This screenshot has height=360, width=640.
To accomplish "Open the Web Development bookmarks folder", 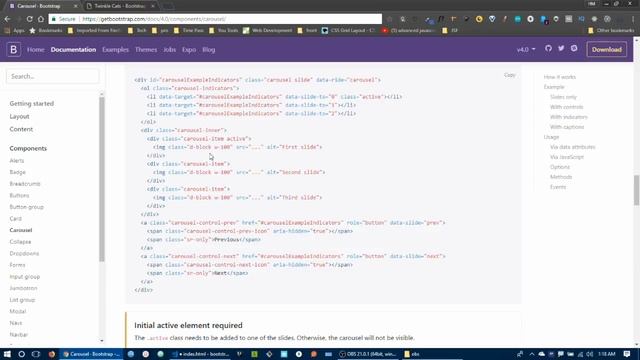I will pyautogui.click(x=267, y=30).
